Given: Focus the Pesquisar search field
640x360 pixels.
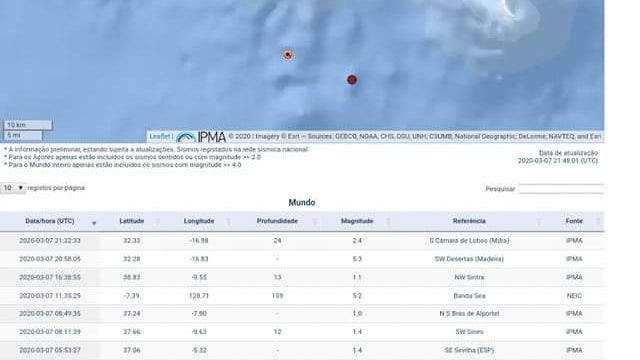Looking at the screenshot, I should 561,189.
